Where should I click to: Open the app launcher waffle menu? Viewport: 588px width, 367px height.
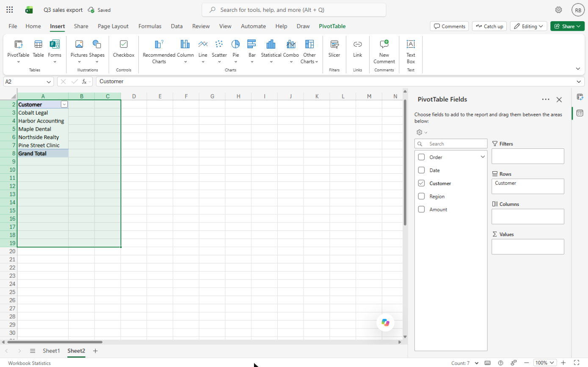[x=10, y=10]
